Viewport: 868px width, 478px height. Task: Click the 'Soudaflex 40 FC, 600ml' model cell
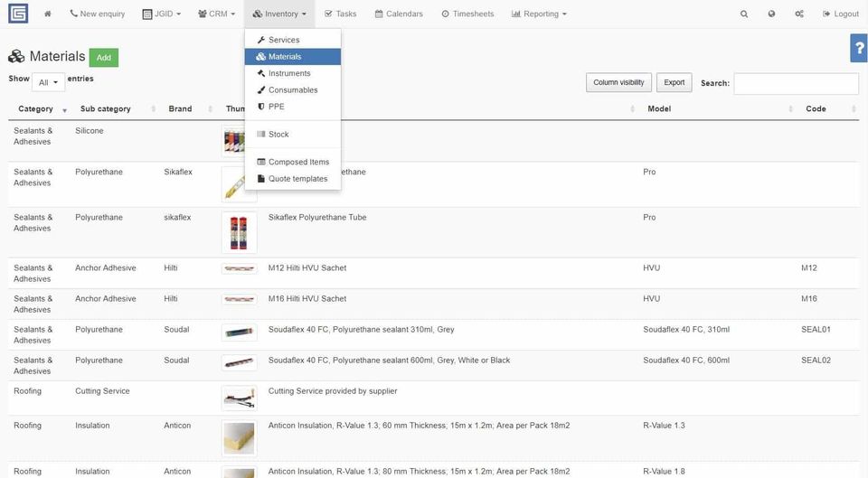[x=686, y=361]
